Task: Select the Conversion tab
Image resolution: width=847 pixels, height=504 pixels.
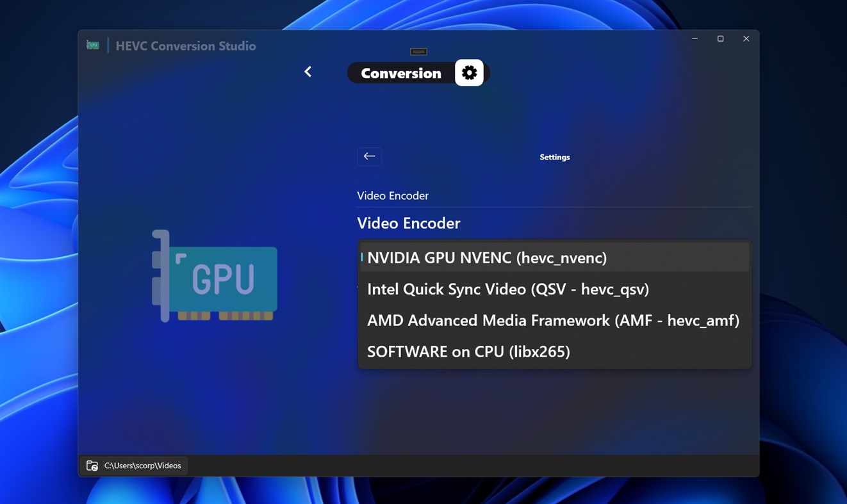Action: point(401,73)
